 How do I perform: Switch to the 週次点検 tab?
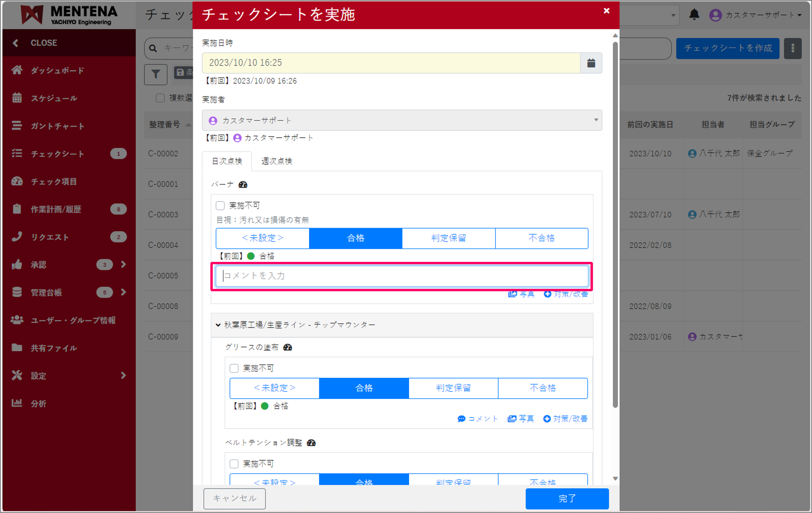pyautogui.click(x=277, y=161)
